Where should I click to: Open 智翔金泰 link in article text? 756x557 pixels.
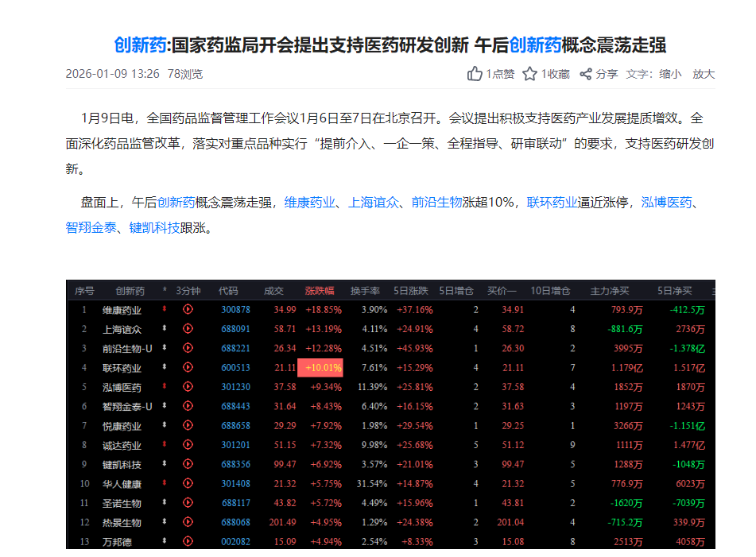pos(91,227)
